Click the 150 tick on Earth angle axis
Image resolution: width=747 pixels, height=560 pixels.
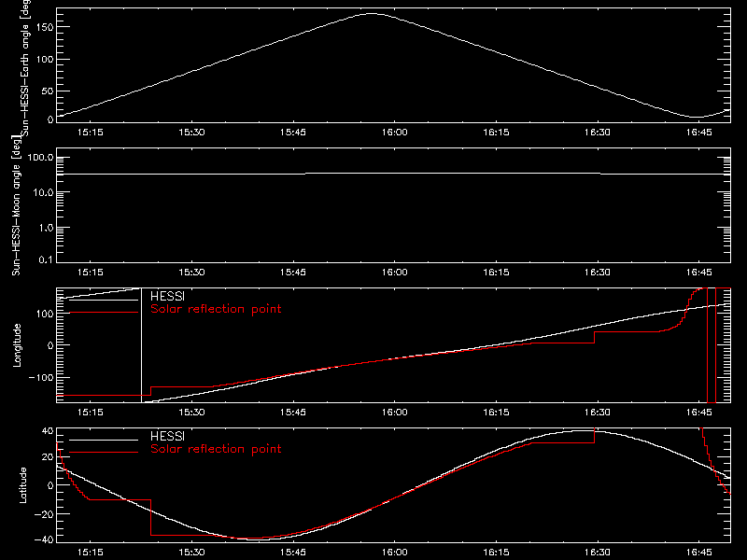click(45, 27)
